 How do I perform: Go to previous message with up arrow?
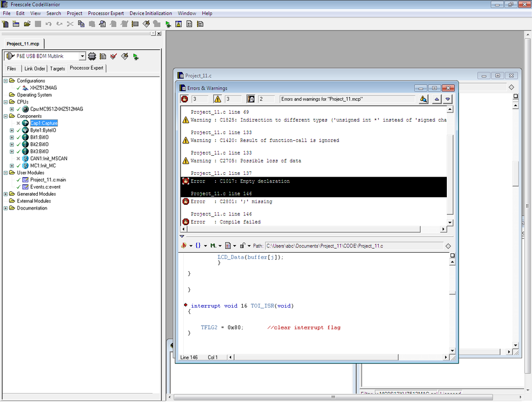[437, 99]
